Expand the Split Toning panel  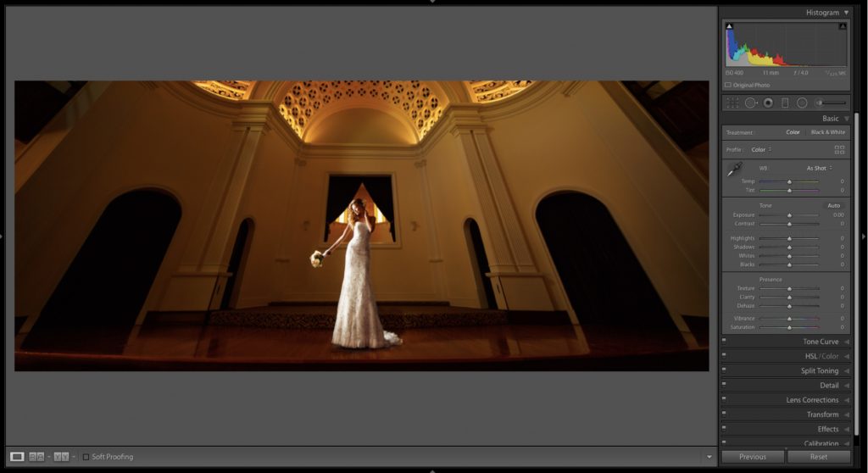coord(847,371)
